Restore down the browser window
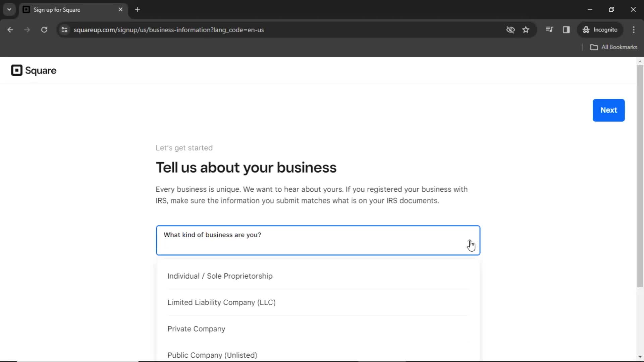This screenshot has height=362, width=644. tap(611, 9)
